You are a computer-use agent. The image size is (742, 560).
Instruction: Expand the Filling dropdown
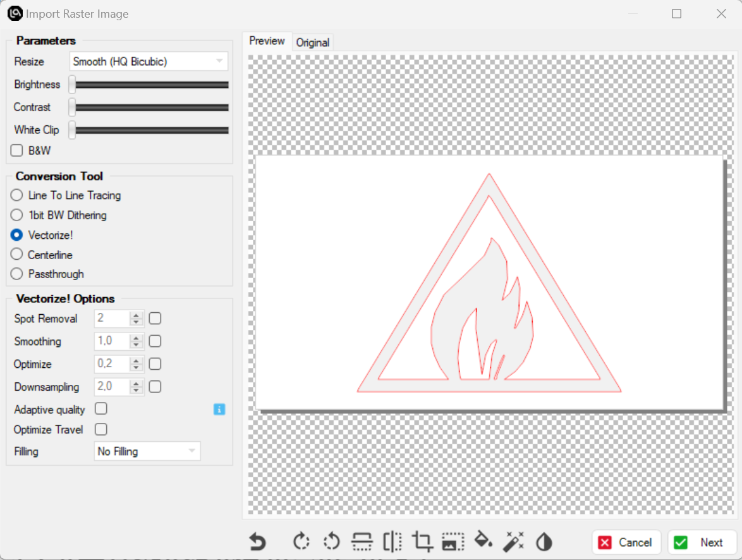tap(147, 451)
